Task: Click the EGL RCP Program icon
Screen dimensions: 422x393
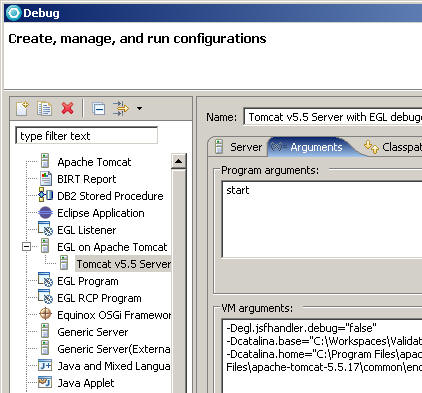Action: pos(45,297)
